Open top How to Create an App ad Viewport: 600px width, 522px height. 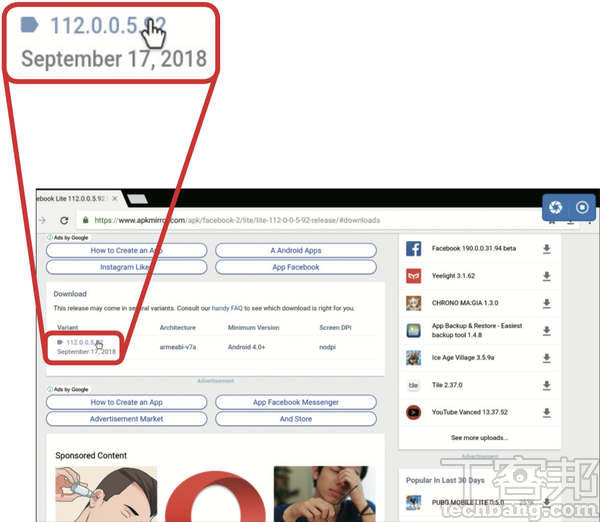click(x=127, y=250)
